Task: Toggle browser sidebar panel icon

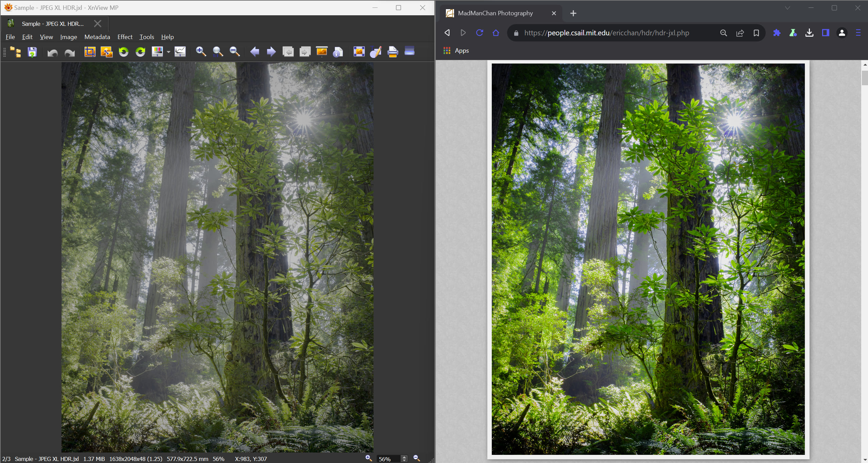Action: (x=826, y=33)
